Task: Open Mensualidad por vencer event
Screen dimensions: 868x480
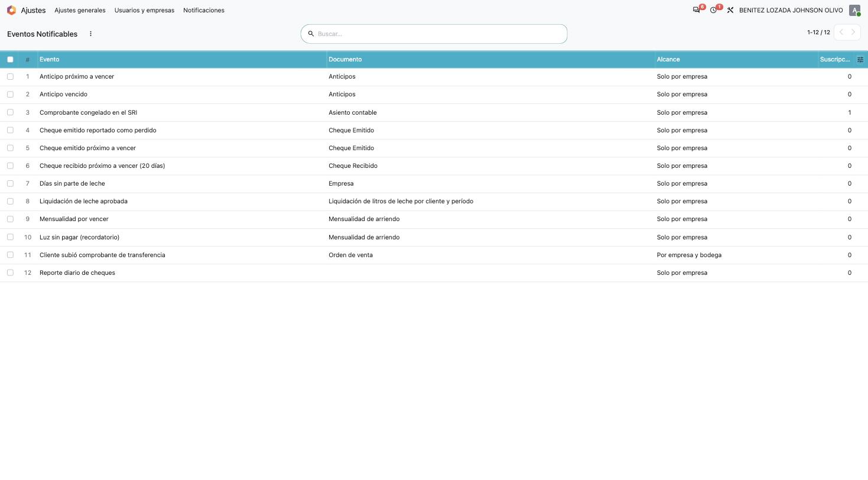Action: [74, 219]
